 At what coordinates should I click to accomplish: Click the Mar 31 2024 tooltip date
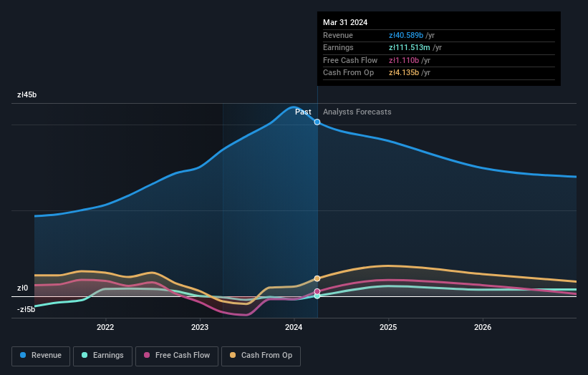tap(345, 22)
